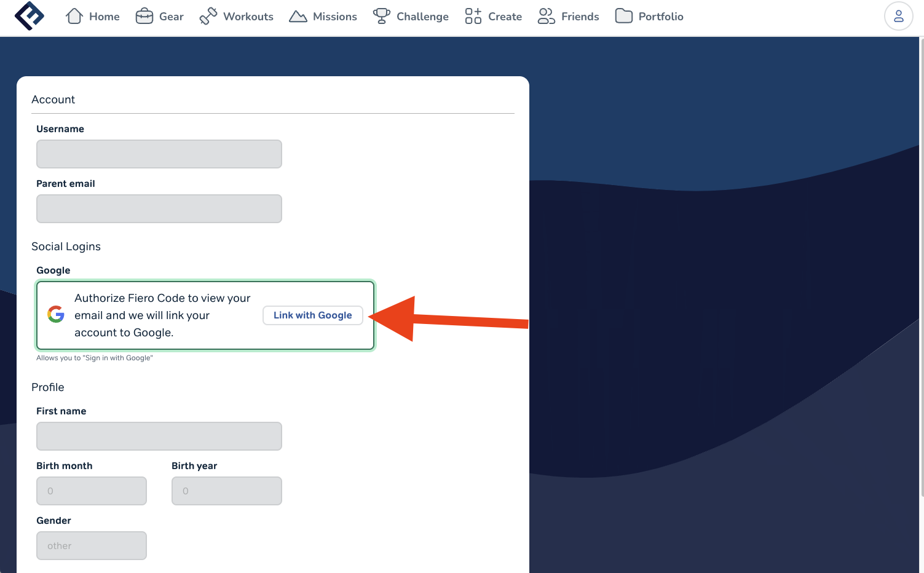Open the Create nav item
The width and height of the screenshot is (924, 573).
coord(494,16)
